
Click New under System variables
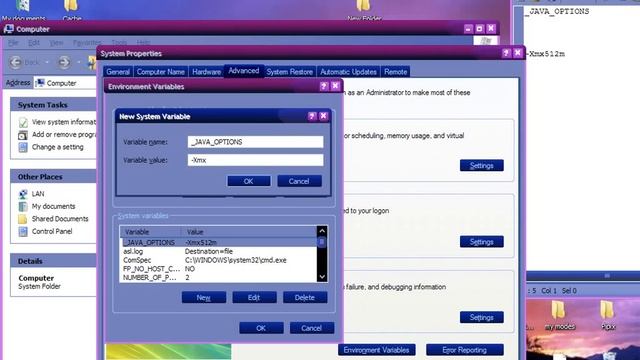point(204,298)
